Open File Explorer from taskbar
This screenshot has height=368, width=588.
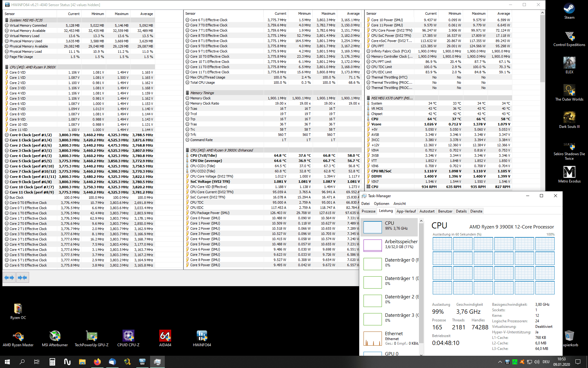tap(82, 362)
